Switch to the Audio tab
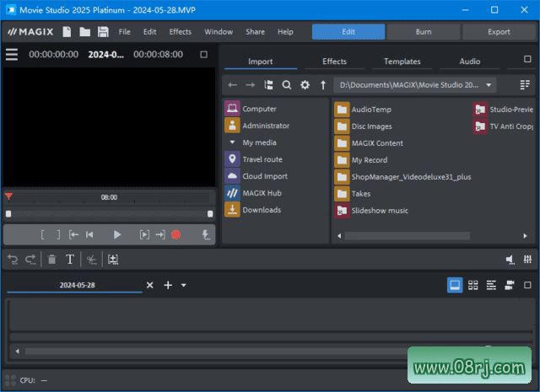Viewport: 540px width, 392px height. point(470,62)
